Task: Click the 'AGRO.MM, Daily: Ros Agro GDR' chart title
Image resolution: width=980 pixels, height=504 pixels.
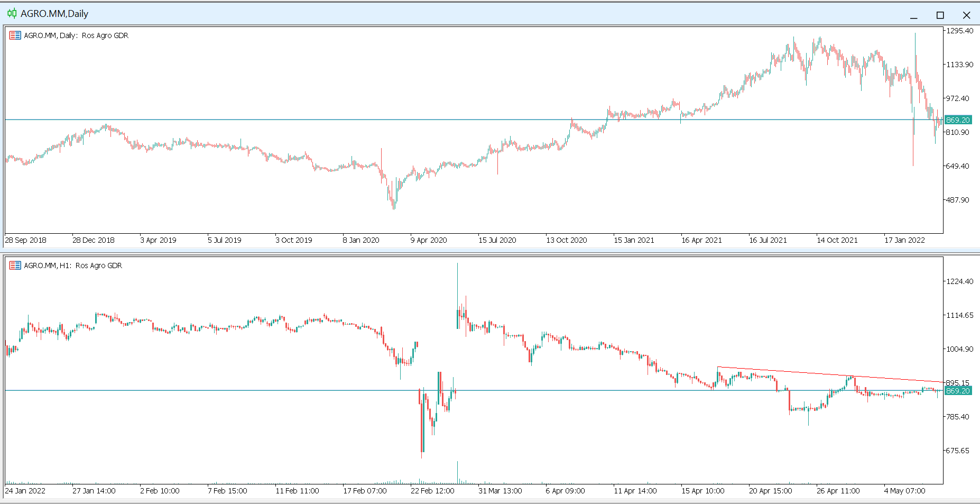Action: [x=76, y=35]
